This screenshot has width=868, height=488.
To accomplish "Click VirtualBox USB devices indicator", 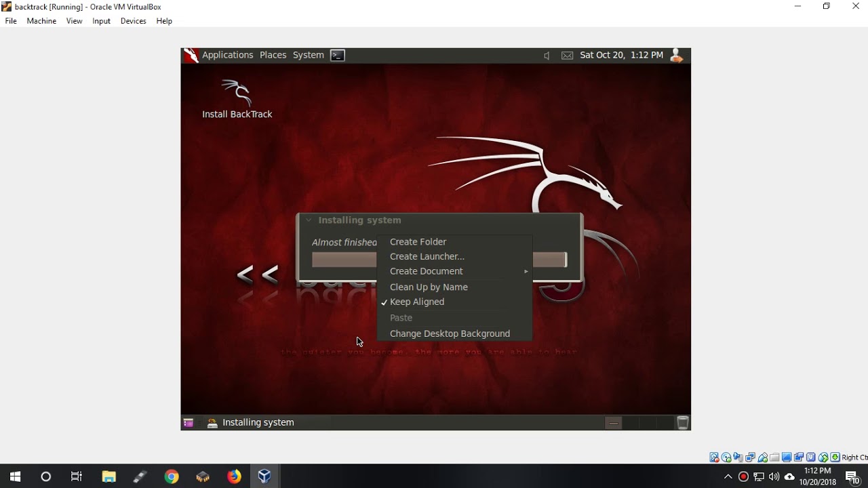I will pyautogui.click(x=763, y=457).
